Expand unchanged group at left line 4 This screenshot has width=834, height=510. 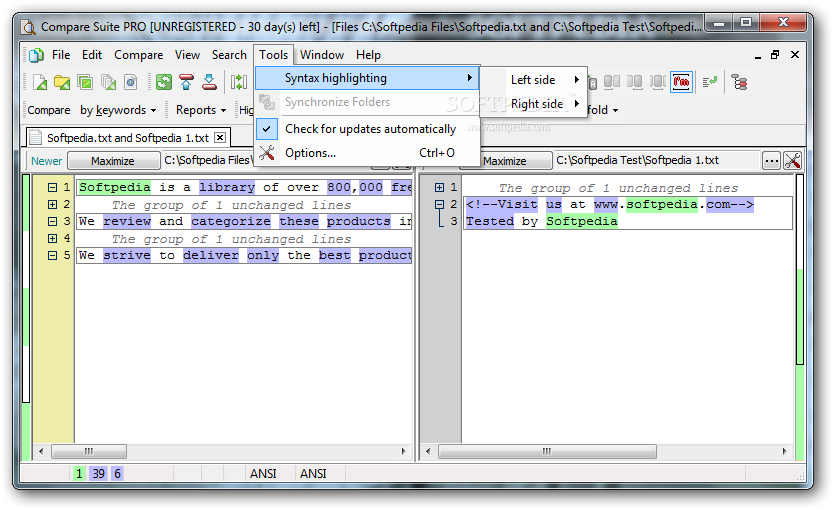[52, 238]
